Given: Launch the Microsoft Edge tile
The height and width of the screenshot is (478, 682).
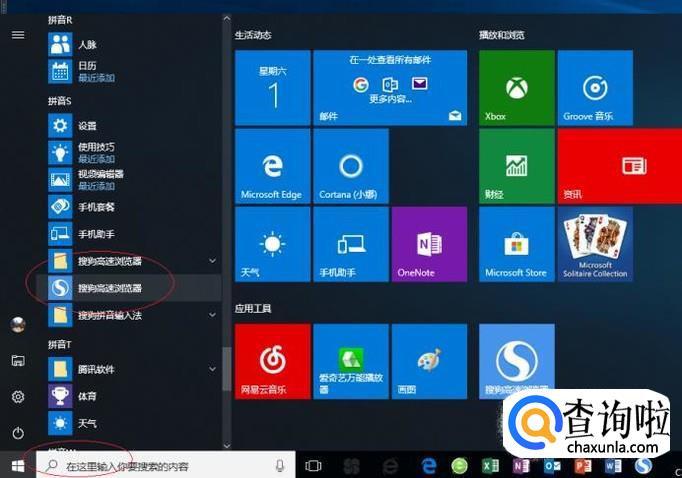Looking at the screenshot, I should (272, 166).
